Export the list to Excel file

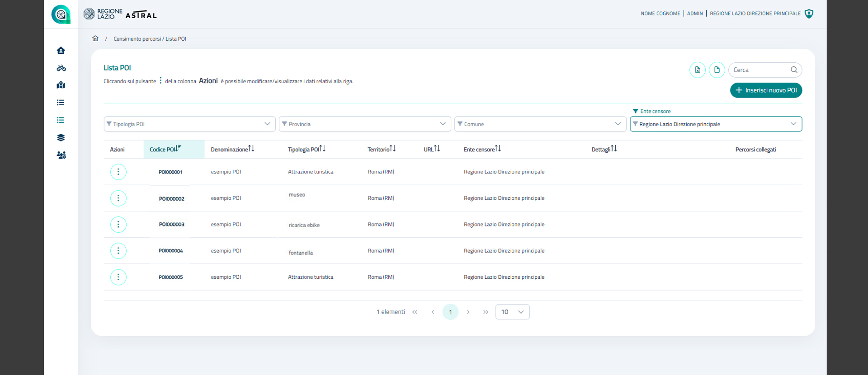tap(698, 70)
